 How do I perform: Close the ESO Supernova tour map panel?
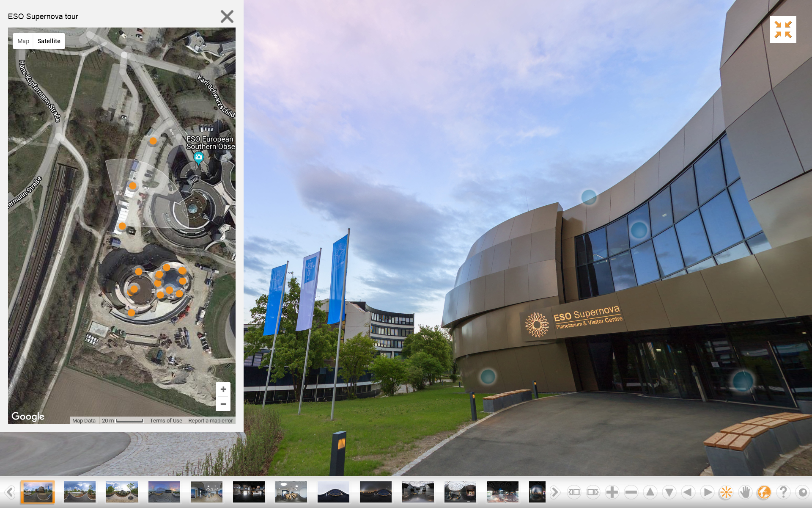(x=227, y=17)
